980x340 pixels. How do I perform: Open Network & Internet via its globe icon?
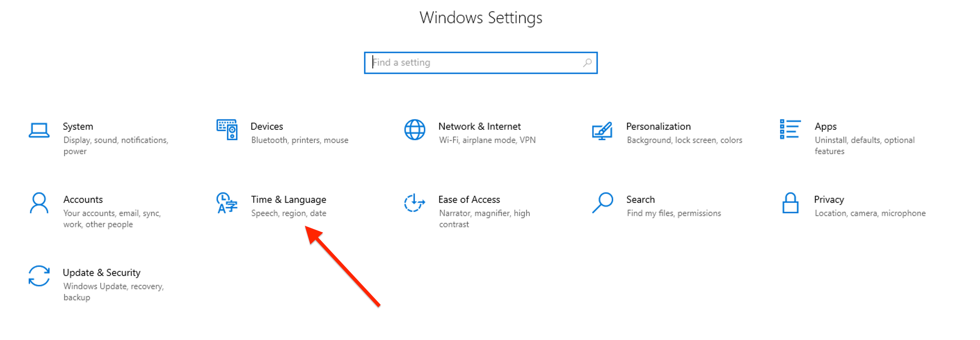point(415,131)
